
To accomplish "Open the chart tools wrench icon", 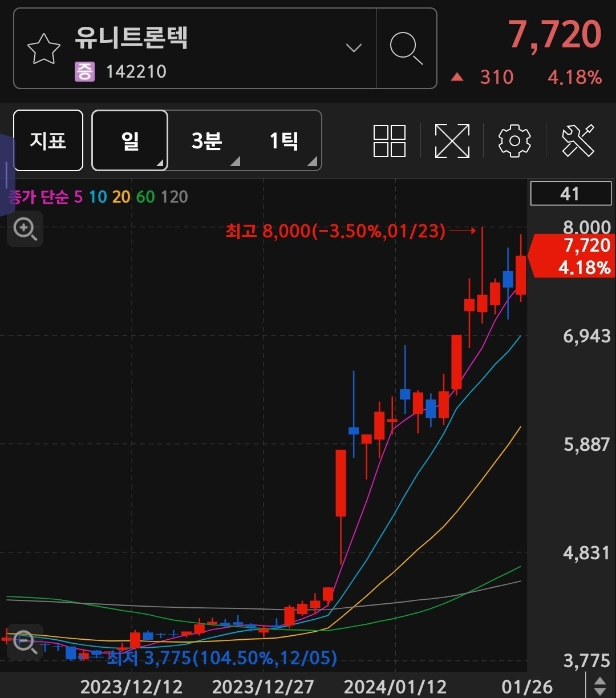I will click(x=578, y=140).
